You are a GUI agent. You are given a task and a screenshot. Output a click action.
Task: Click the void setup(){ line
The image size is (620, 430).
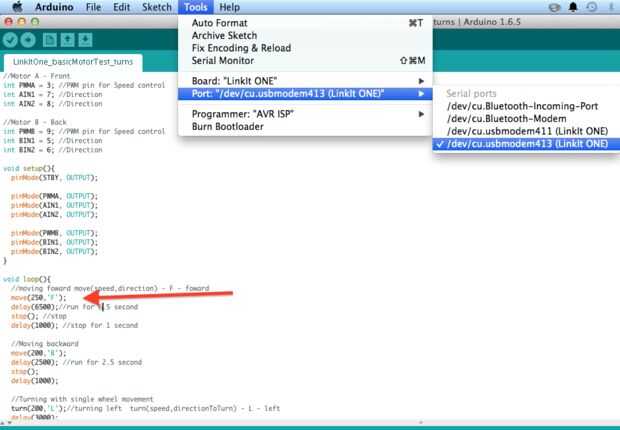29,169
